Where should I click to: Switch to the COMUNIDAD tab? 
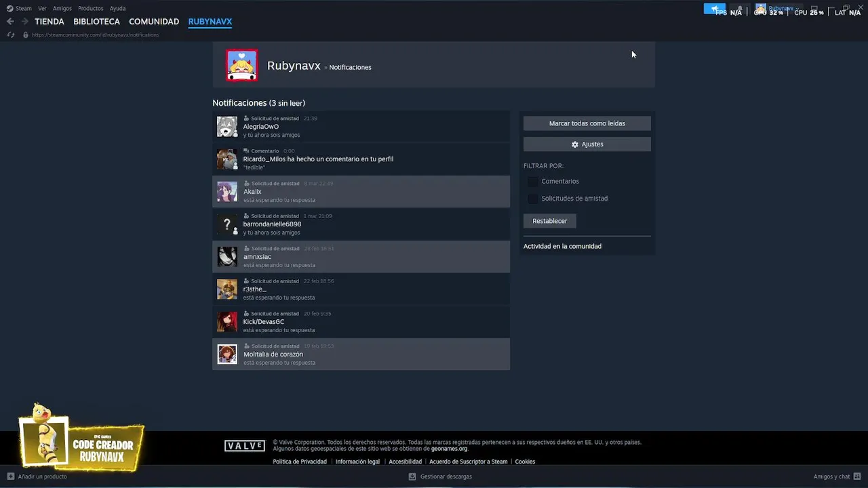point(154,22)
